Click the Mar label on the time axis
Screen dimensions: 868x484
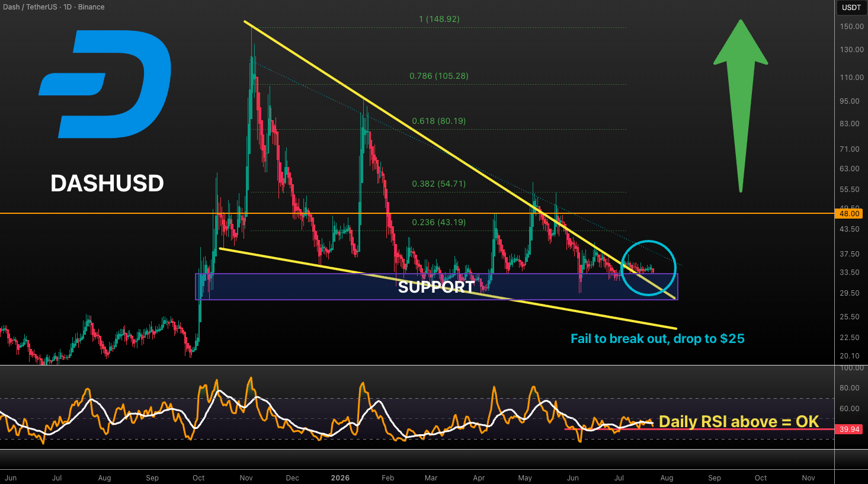[431, 478]
